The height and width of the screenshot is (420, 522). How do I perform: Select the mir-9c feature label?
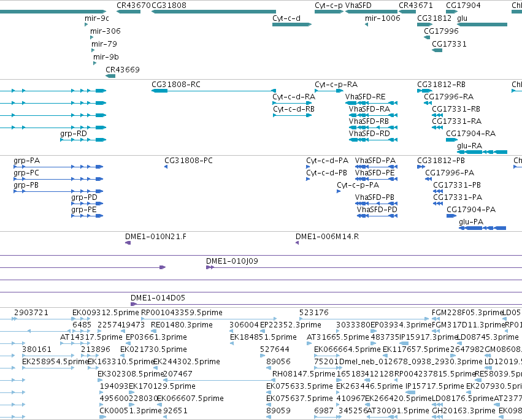tap(97, 18)
